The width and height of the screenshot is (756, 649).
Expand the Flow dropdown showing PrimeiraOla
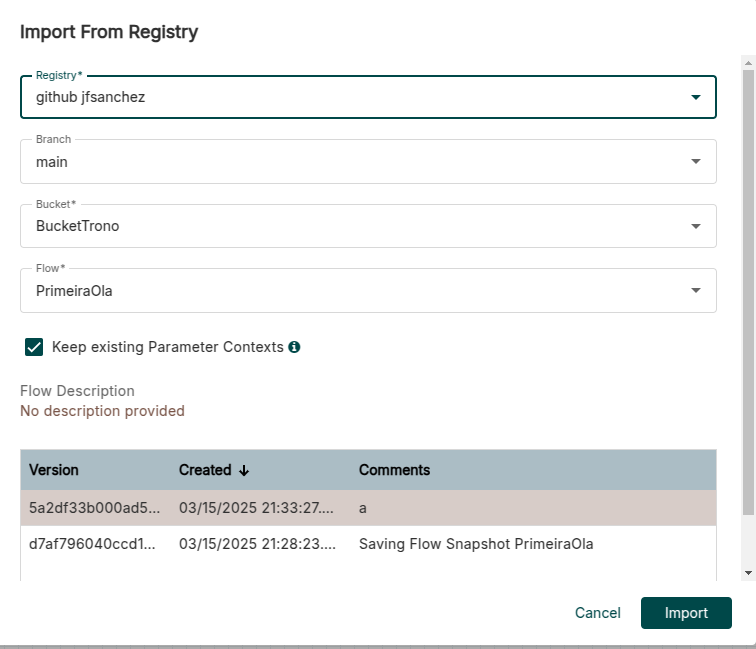point(695,291)
